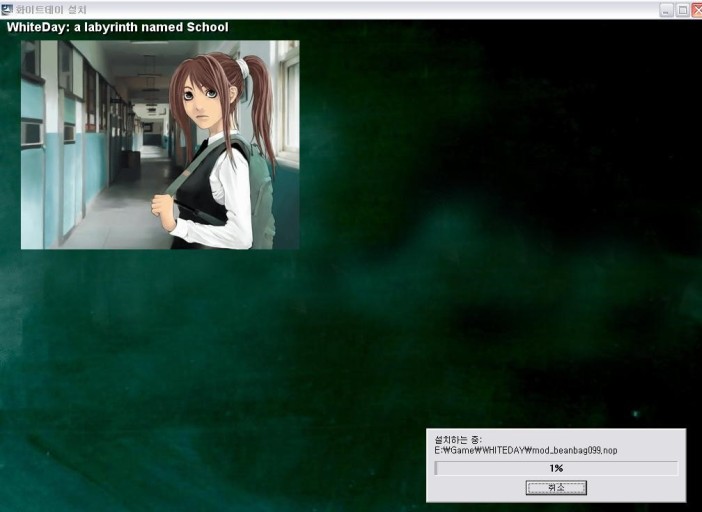Click the girl's face in the artwork
This screenshot has height=512, width=702.
pyautogui.click(x=207, y=98)
